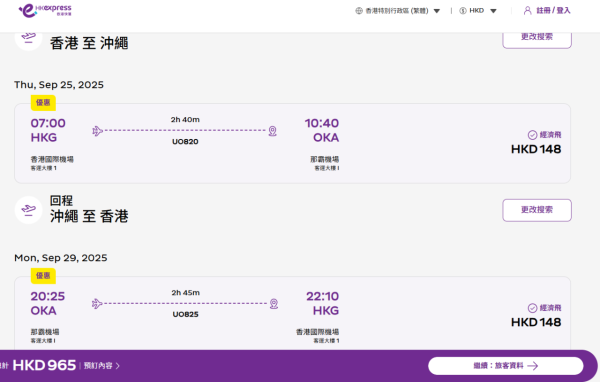Viewport: 600px width, 382px height.
Task: Expand the HKD currency dropdown arrow
Action: tap(493, 11)
